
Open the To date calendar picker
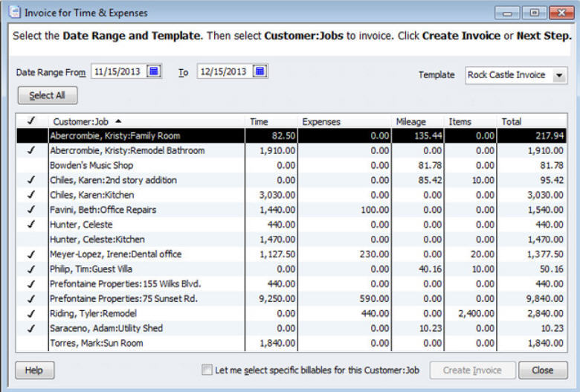(x=260, y=72)
